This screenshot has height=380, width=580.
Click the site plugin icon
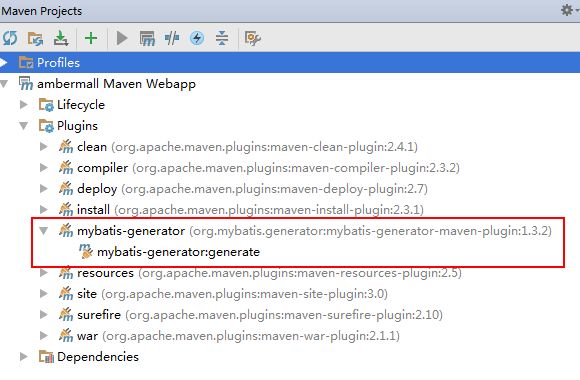pyautogui.click(x=66, y=294)
